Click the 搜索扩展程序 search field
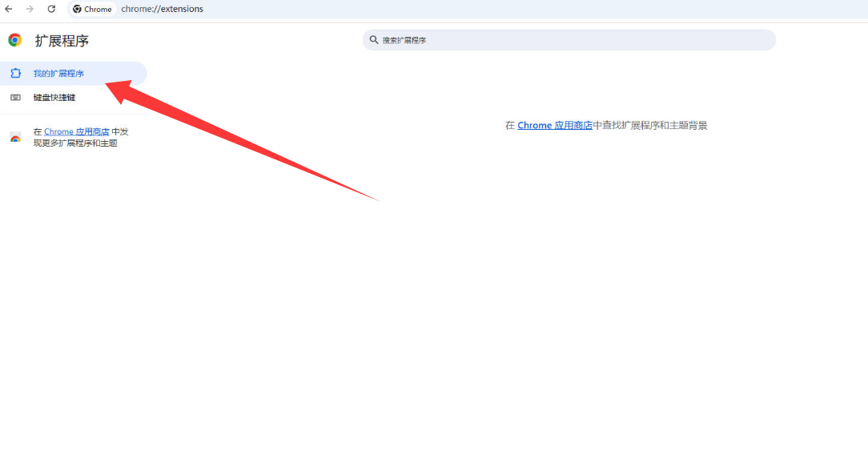 tap(569, 40)
